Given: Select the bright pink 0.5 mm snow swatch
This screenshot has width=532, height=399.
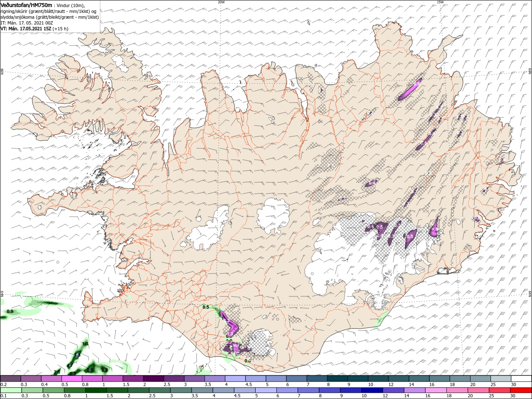Looking at the screenshot, I should (71, 379).
